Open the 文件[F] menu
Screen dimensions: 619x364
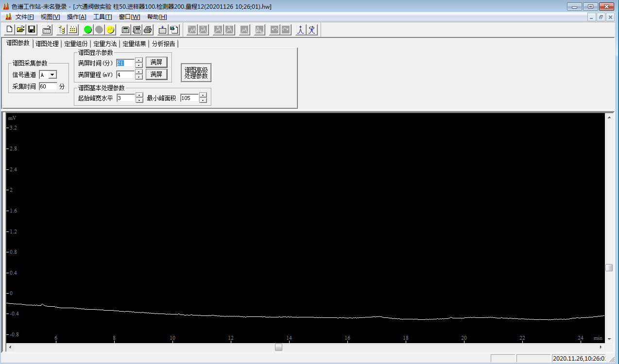point(24,17)
